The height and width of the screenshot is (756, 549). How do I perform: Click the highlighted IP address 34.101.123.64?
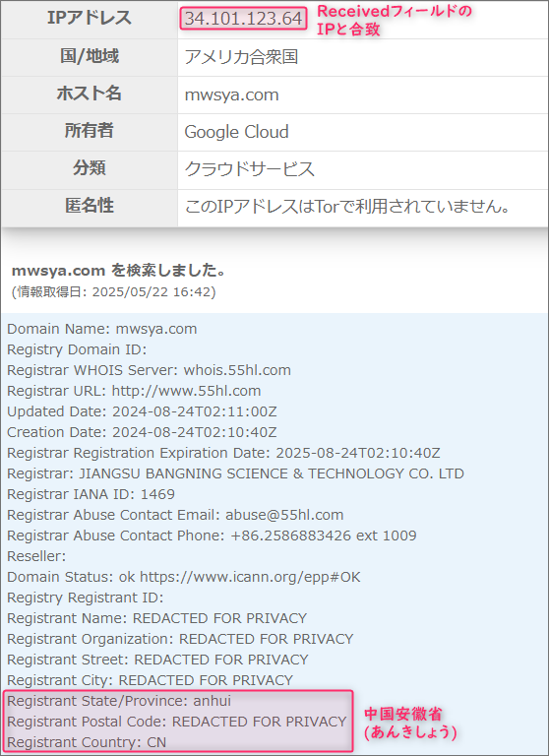pyautogui.click(x=243, y=19)
